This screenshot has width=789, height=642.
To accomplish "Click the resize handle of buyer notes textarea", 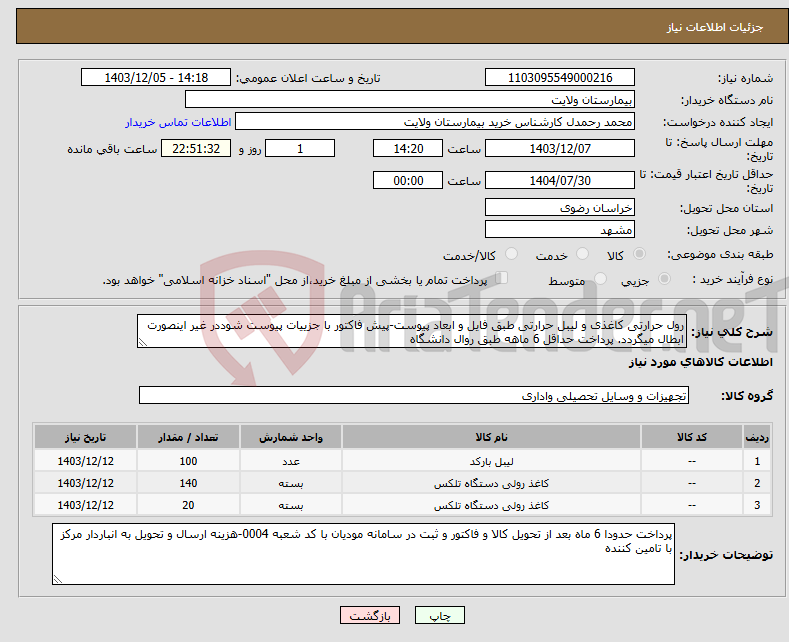I will tap(57, 580).
